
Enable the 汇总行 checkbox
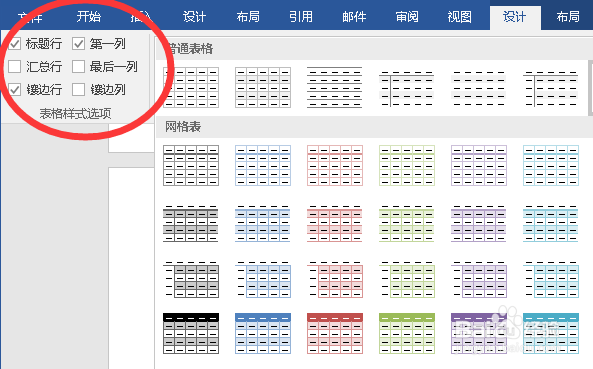(14, 67)
